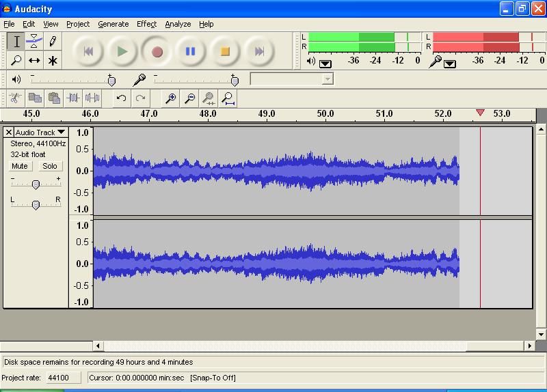Screen dimensions: 547x392
Task: Select the Draw pencil tool
Action: point(53,42)
